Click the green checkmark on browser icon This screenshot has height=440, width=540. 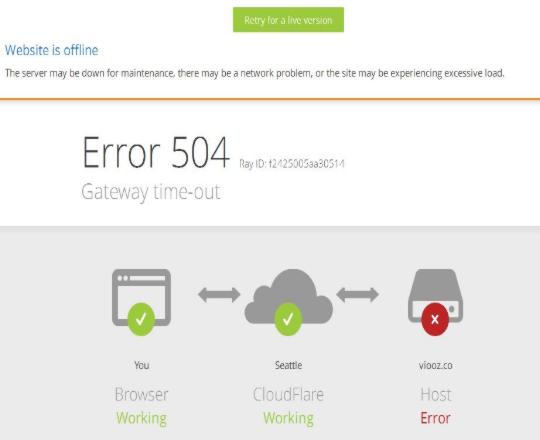click(141, 319)
